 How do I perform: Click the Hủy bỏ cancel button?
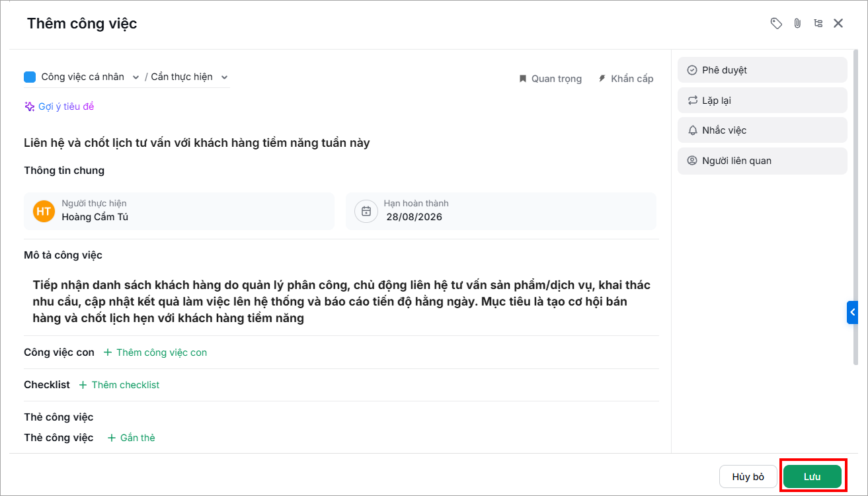[x=748, y=477]
